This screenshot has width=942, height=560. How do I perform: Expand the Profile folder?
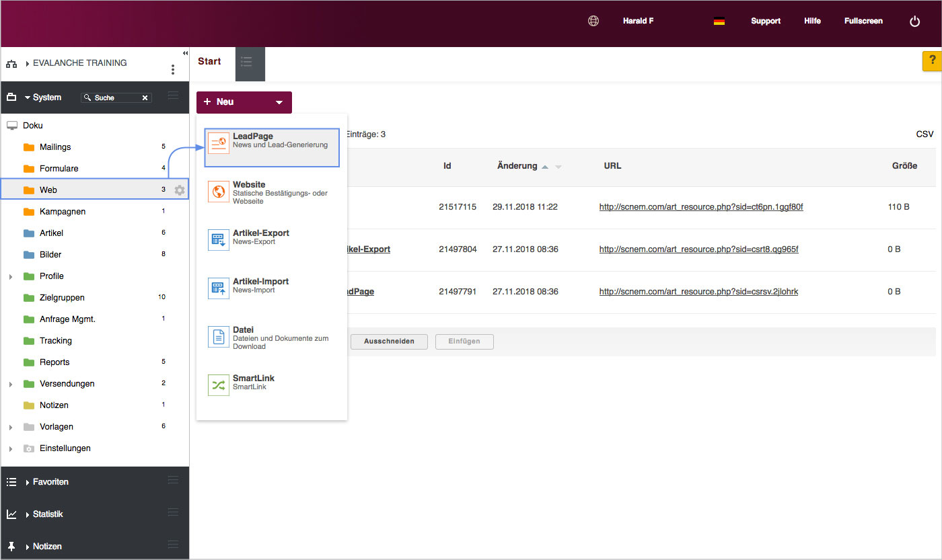pyautogui.click(x=11, y=276)
